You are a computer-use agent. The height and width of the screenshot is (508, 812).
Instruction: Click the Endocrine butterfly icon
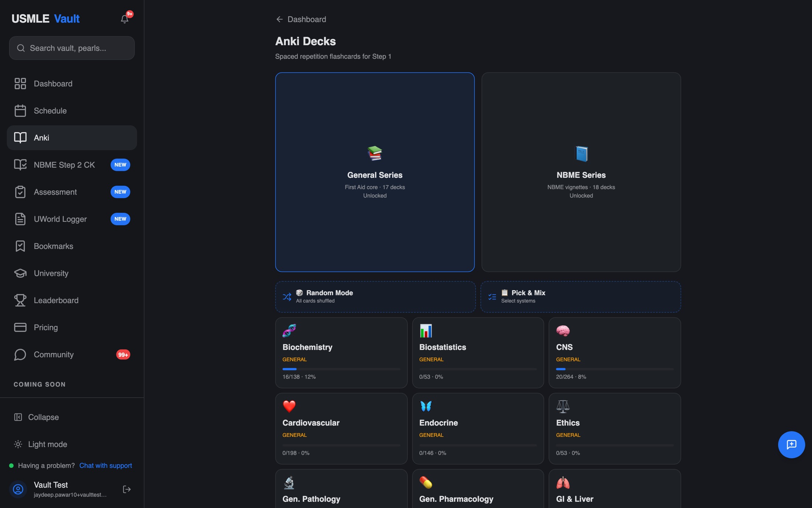coord(426,406)
